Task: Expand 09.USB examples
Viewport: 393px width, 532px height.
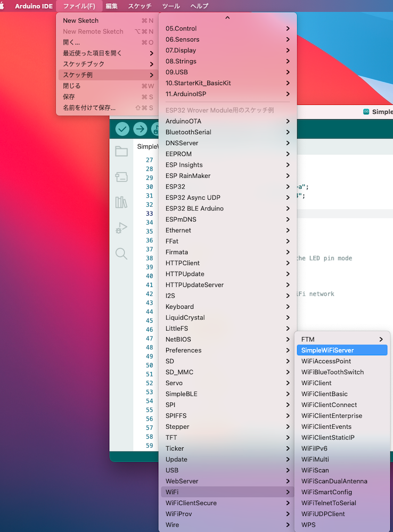Action: [227, 72]
